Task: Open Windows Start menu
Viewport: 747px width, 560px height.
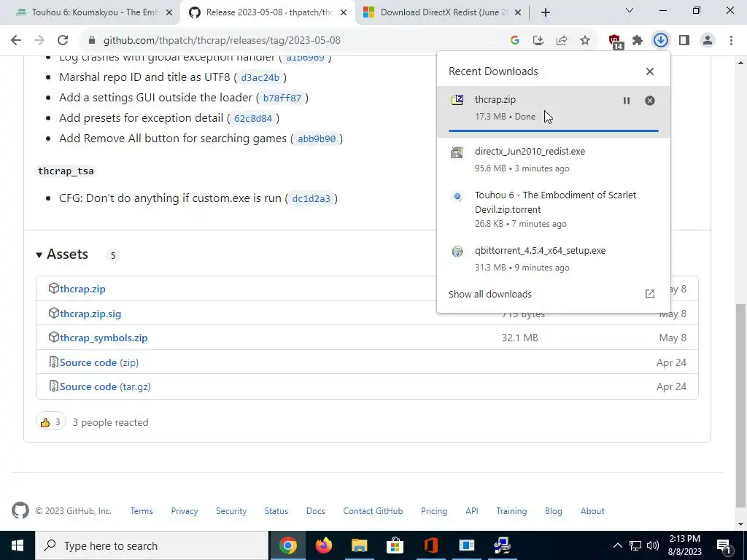Action: click(x=18, y=545)
